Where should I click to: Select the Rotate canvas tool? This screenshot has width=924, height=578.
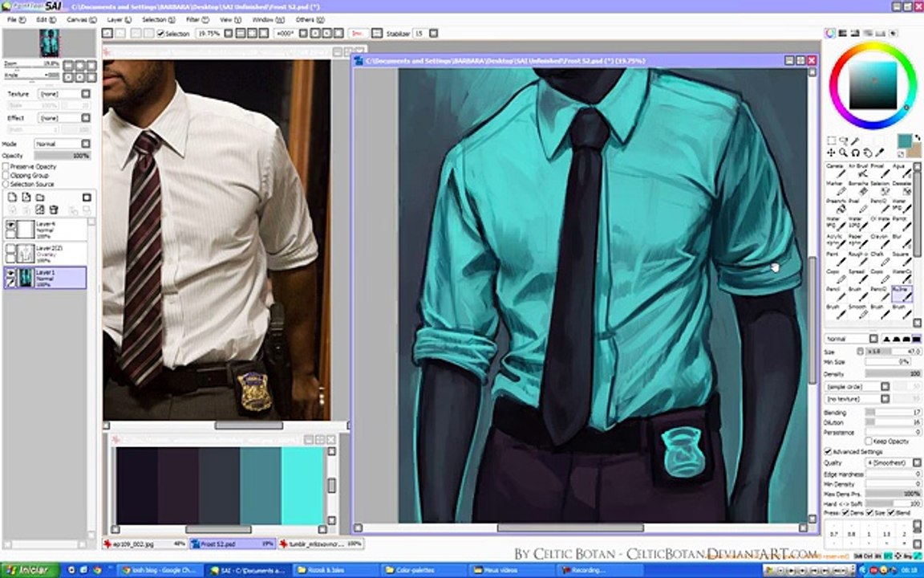[x=856, y=153]
